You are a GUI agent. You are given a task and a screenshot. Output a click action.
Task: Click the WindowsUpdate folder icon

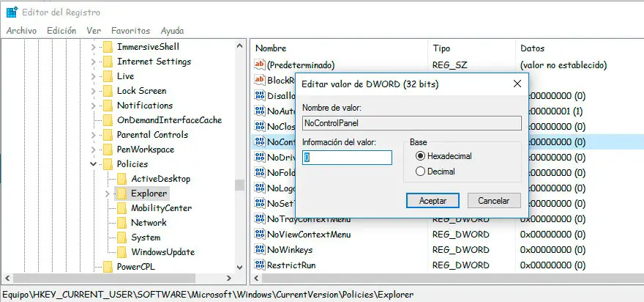[x=121, y=252]
